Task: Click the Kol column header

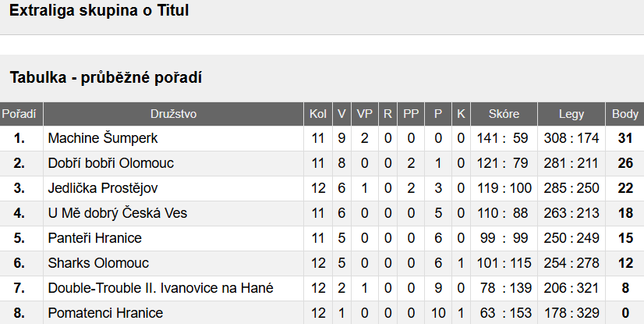Action: (318, 114)
